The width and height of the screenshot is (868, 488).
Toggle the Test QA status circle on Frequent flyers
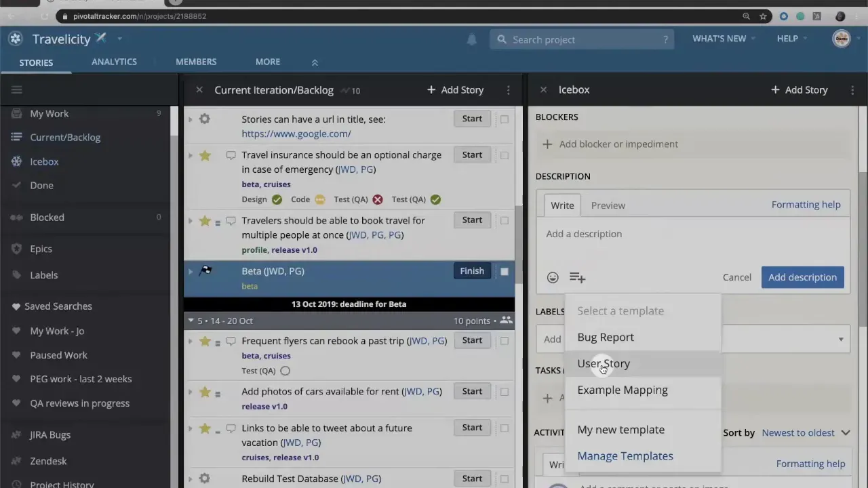tap(285, 370)
